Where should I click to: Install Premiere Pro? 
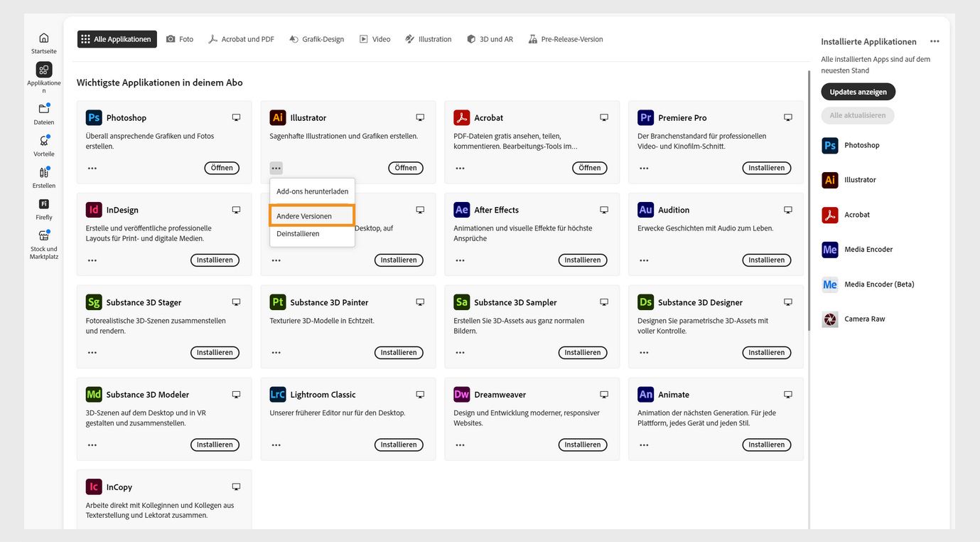767,168
